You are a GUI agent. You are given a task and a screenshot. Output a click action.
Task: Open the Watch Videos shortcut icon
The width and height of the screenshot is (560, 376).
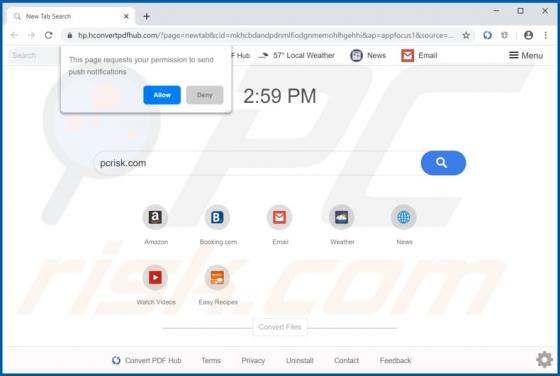tap(155, 277)
